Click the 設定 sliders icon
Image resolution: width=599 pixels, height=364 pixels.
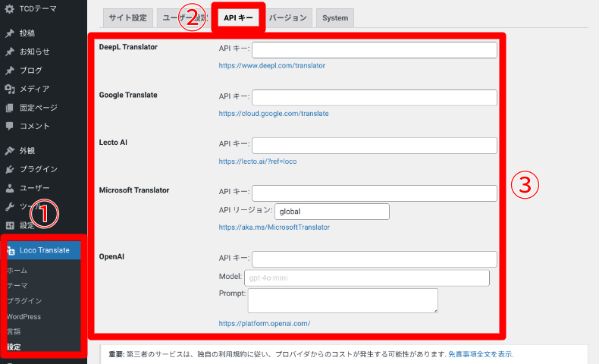click(10, 225)
